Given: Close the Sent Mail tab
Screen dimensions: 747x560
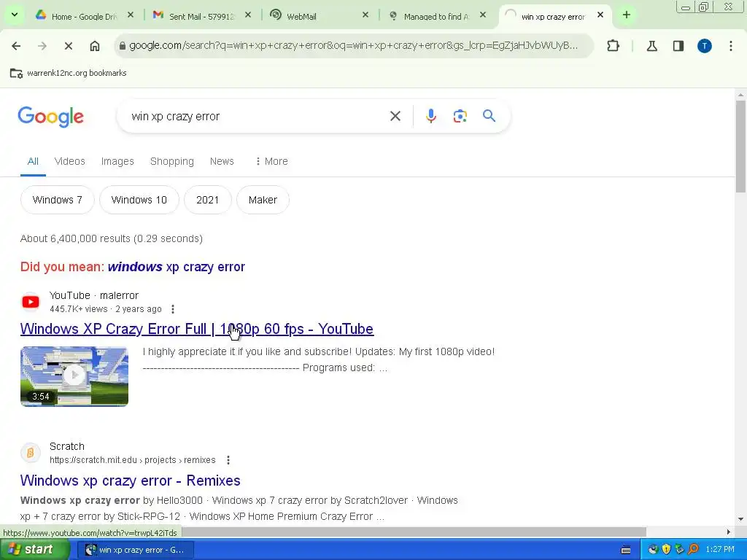Looking at the screenshot, I should point(248,15).
